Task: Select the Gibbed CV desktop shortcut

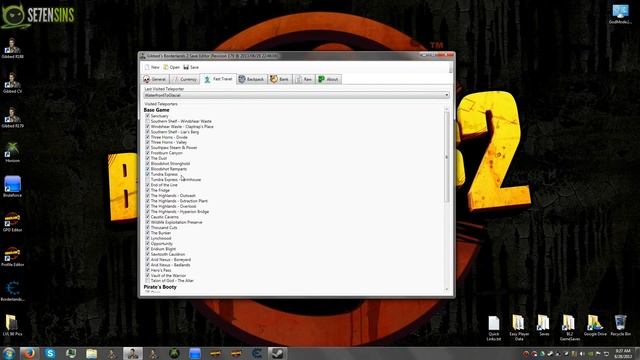Action: point(12,83)
